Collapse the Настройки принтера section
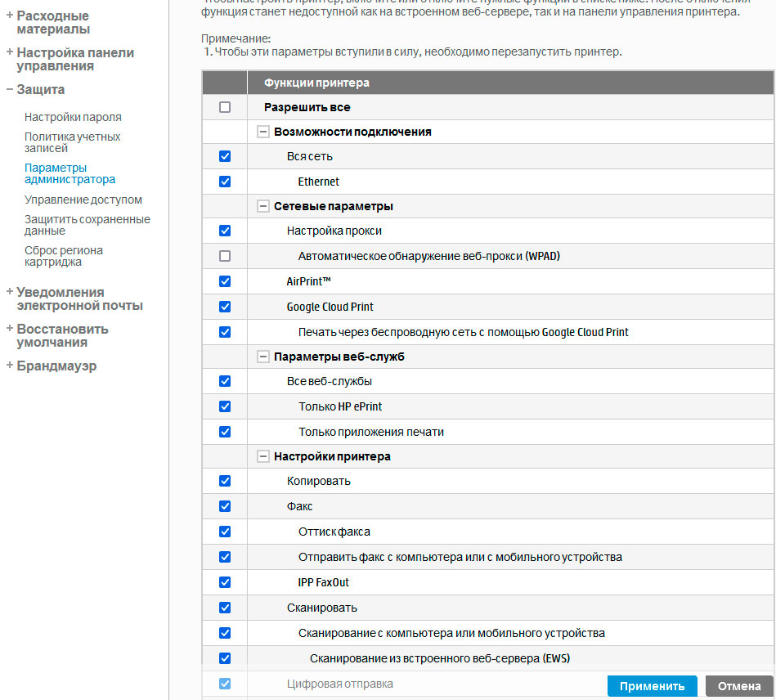Screen dimensions: 776x700 pyautogui.click(x=263, y=456)
